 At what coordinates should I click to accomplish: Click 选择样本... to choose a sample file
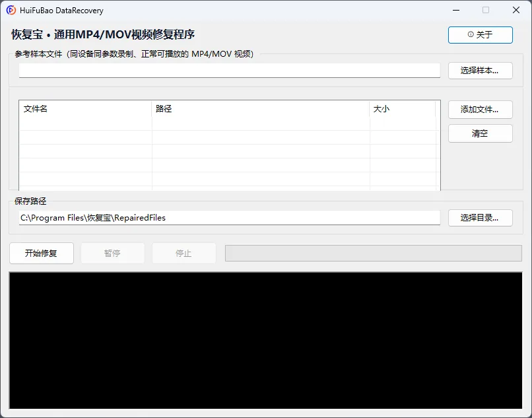480,71
